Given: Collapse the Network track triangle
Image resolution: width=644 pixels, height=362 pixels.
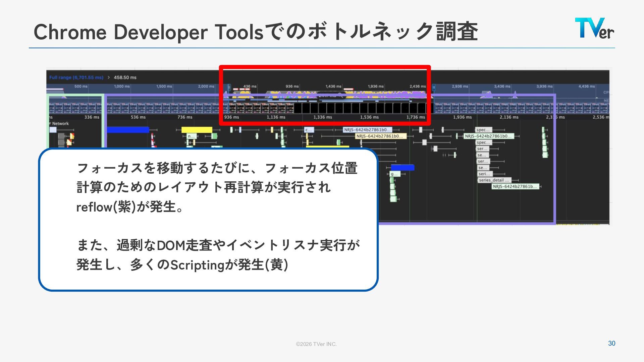Looking at the screenshot, I should [50, 124].
